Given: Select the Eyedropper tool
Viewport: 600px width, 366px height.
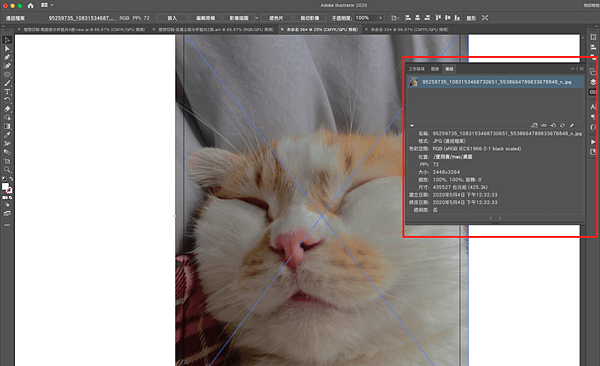Looking at the screenshot, I should click(7, 135).
